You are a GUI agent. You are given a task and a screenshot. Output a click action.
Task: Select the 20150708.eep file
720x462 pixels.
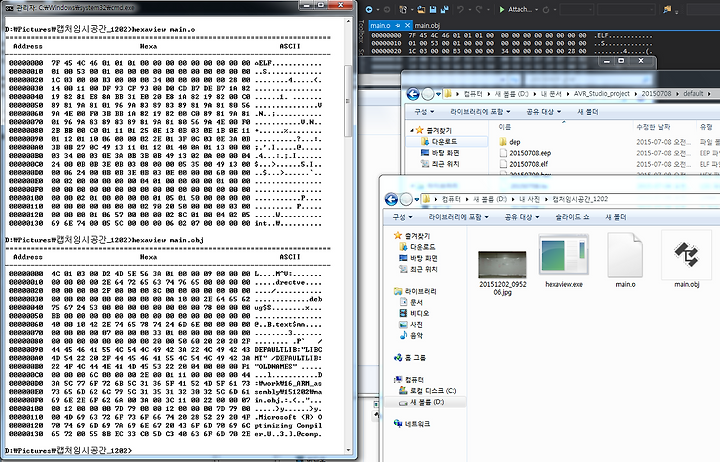point(525,153)
